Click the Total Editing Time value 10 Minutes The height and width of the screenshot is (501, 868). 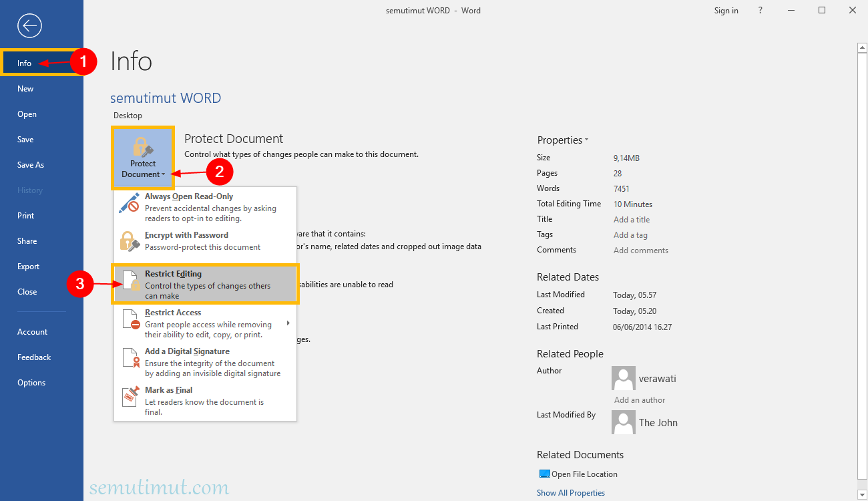[633, 204]
